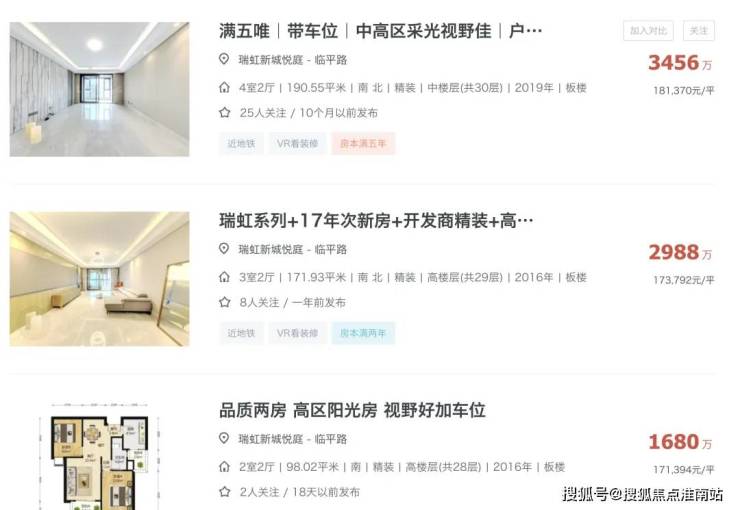Click the 加入对比 button
740x510 pixels.
click(x=648, y=31)
